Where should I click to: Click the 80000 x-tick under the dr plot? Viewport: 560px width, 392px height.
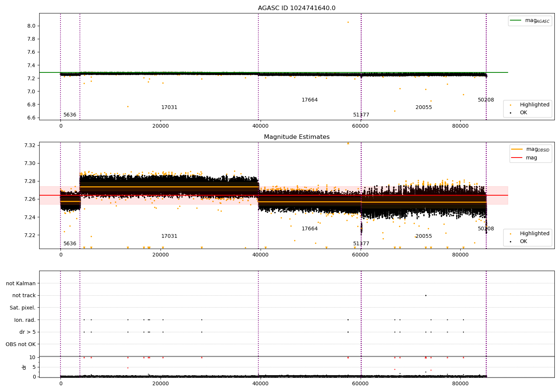[460, 383]
